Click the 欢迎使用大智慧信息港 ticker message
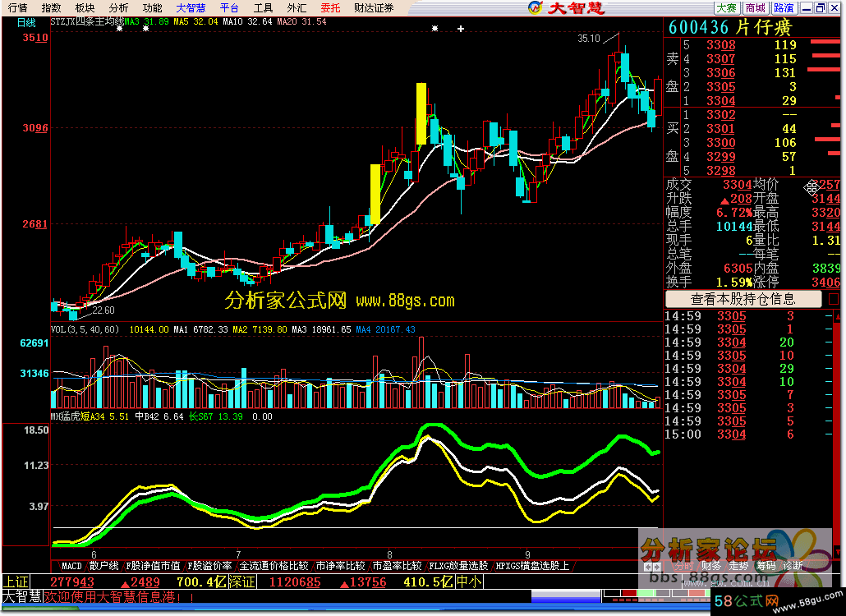This screenshot has width=846, height=616. [119, 597]
